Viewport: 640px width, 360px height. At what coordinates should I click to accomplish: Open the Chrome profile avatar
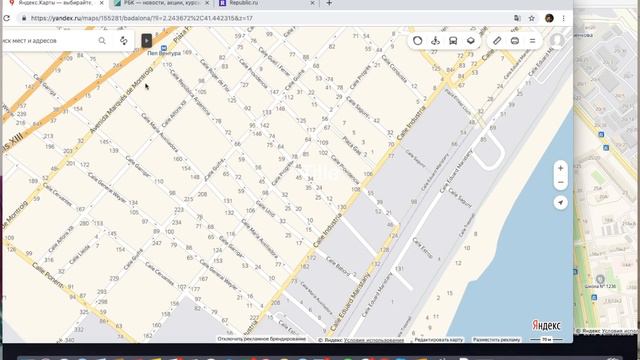coord(549,18)
